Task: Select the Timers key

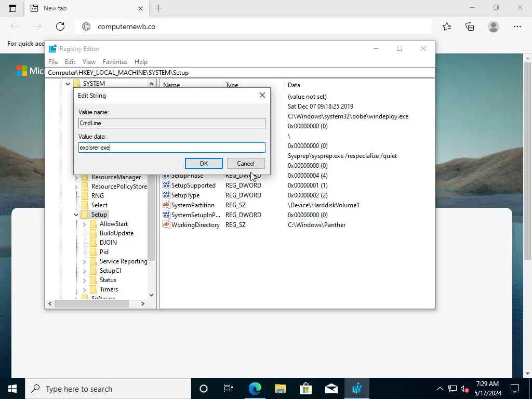Action: pos(109,289)
